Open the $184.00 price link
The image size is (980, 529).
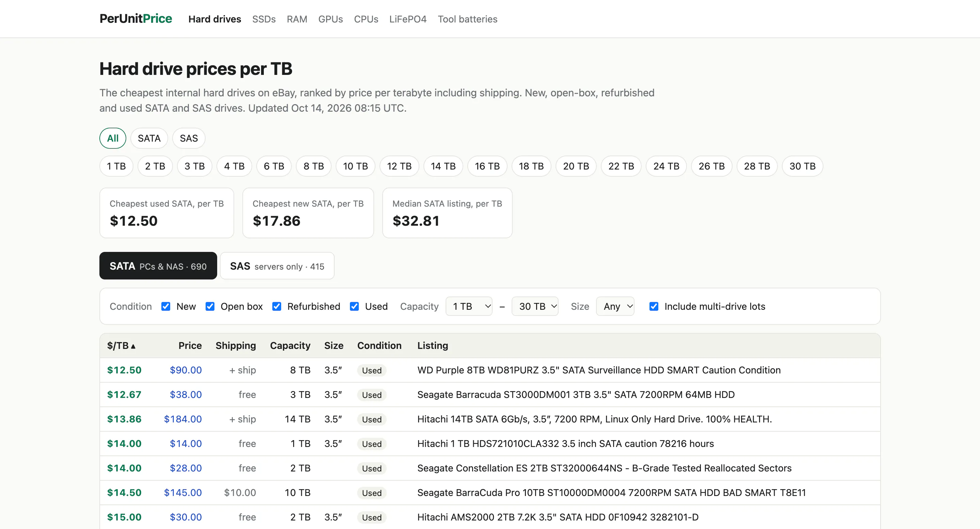point(182,419)
